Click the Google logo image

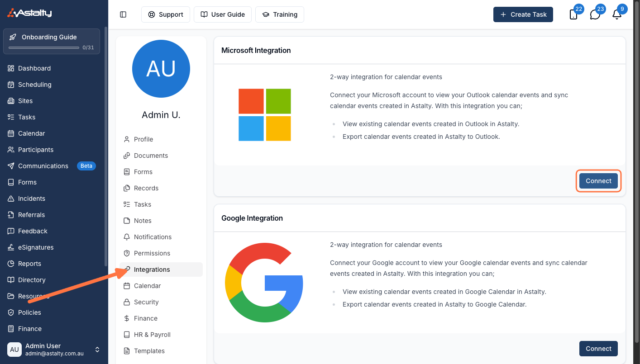(x=264, y=283)
